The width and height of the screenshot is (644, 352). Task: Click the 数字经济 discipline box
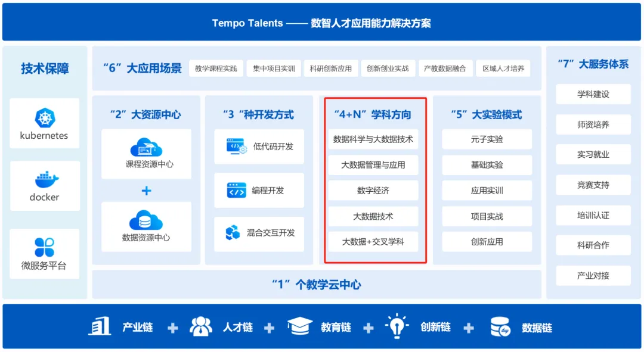click(x=373, y=191)
